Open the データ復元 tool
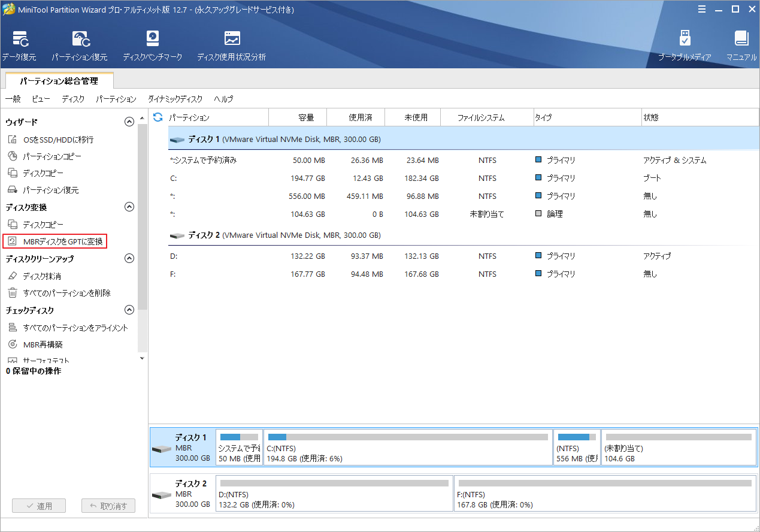The height and width of the screenshot is (532, 760). 19,46
